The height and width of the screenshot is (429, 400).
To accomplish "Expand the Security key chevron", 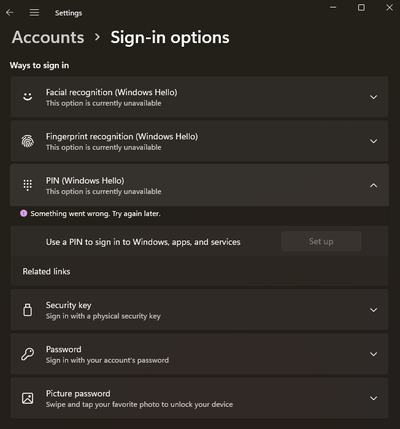I will tap(374, 310).
